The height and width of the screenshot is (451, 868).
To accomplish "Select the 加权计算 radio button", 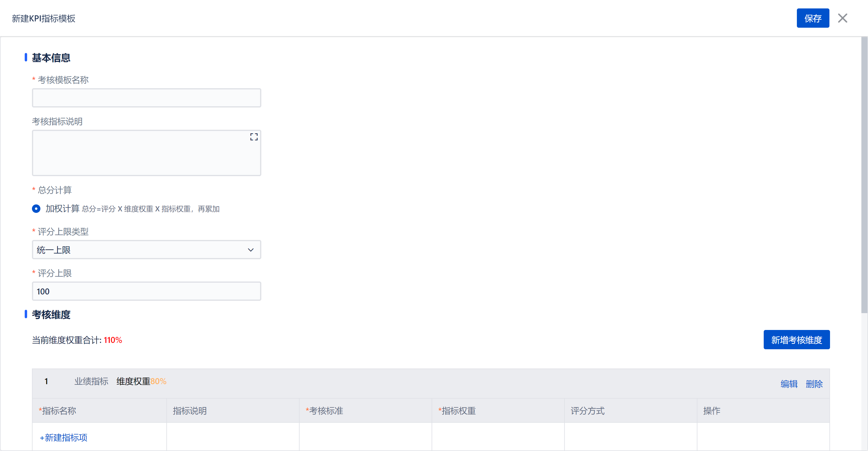I will pyautogui.click(x=36, y=209).
